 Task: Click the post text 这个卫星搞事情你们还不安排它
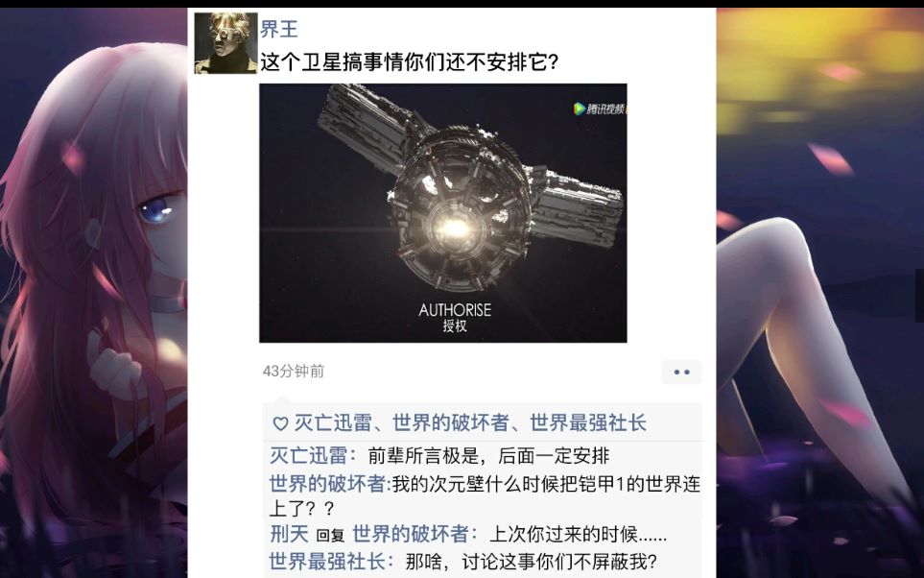pos(410,61)
